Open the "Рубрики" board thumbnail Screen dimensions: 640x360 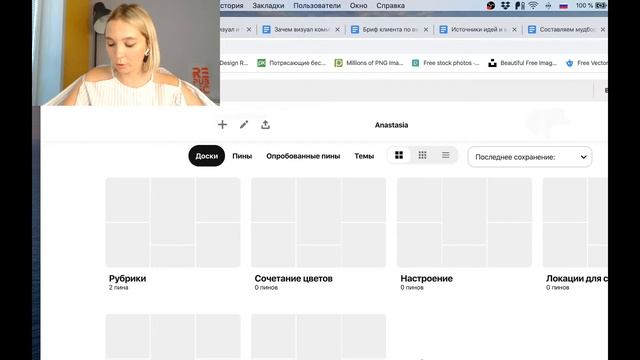point(173,222)
